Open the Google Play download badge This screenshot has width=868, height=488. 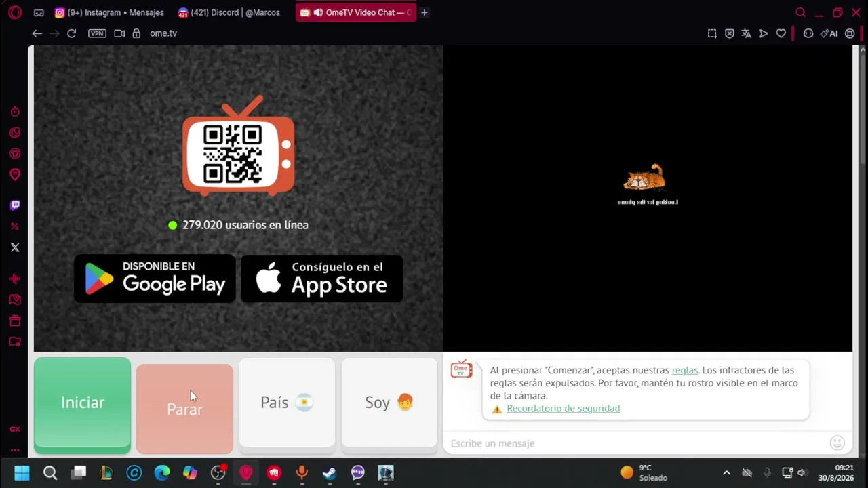pyautogui.click(x=155, y=279)
